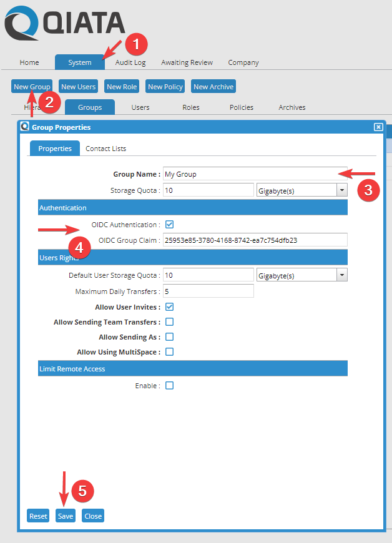Toggle the OIDC Authentication checkbox

(x=169, y=224)
